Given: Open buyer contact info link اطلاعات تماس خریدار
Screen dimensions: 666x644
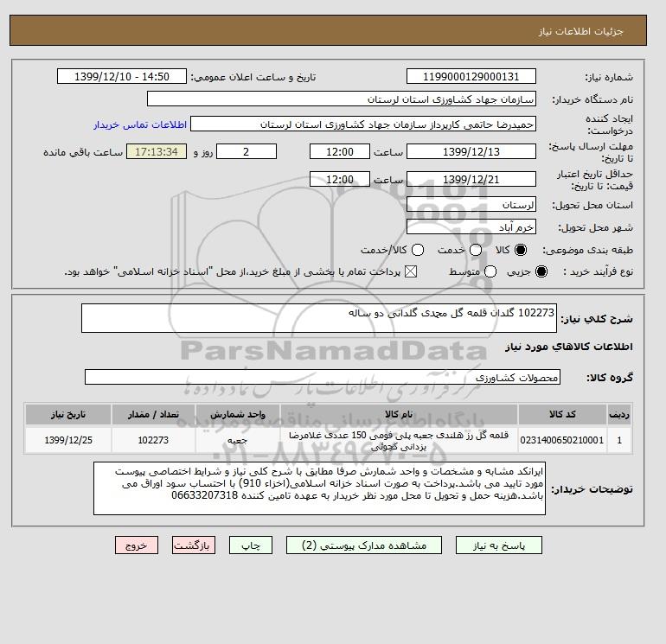Looking at the screenshot, I should [x=140, y=124].
